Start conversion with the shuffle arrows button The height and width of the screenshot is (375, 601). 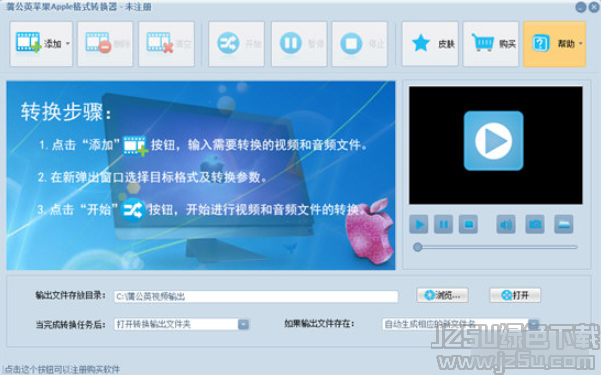coord(236,44)
